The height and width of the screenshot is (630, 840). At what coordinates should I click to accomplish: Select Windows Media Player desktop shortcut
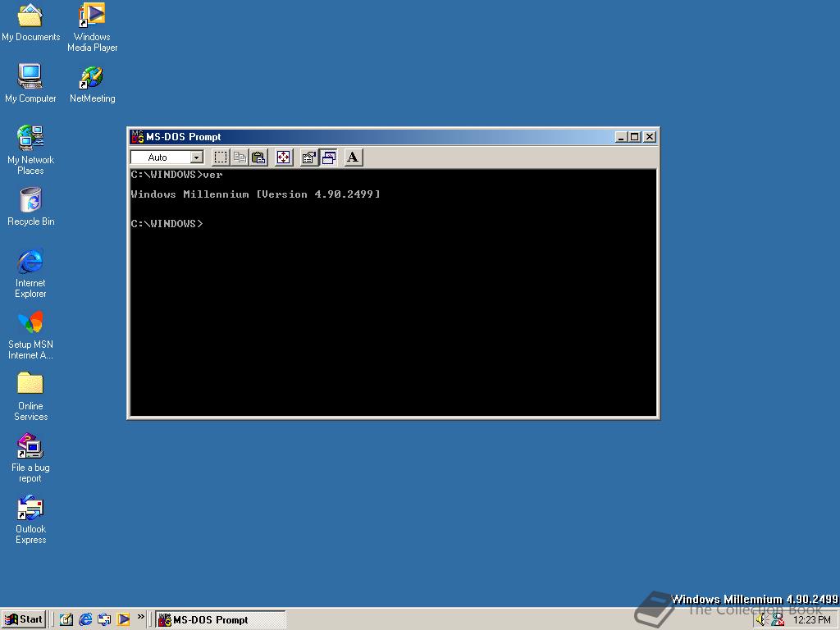pyautogui.click(x=92, y=27)
